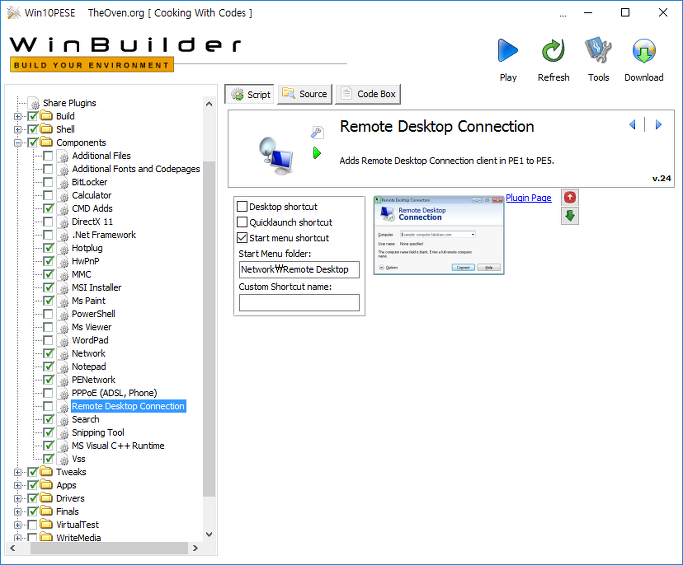
Task: Enable the Desktop shortcut checkbox
Action: pos(242,206)
